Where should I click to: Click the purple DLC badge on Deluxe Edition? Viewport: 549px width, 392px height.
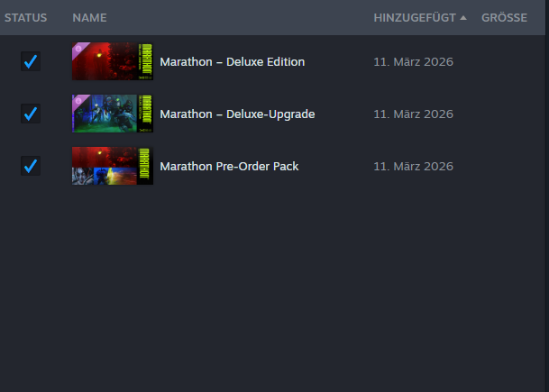pos(78,49)
